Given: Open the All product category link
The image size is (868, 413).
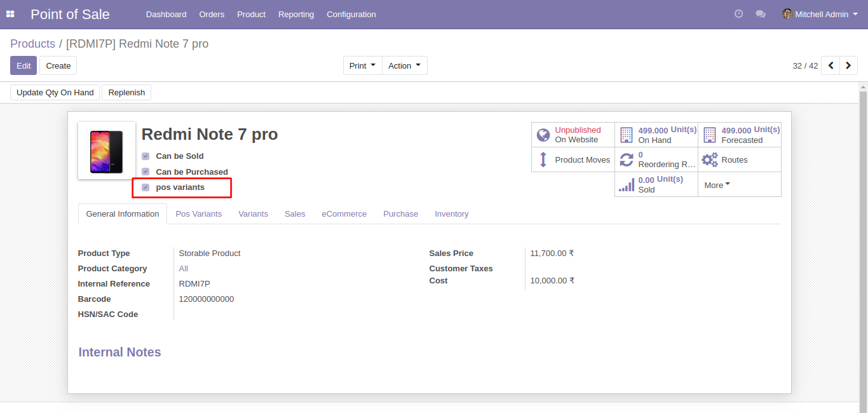Looking at the screenshot, I should click(184, 268).
